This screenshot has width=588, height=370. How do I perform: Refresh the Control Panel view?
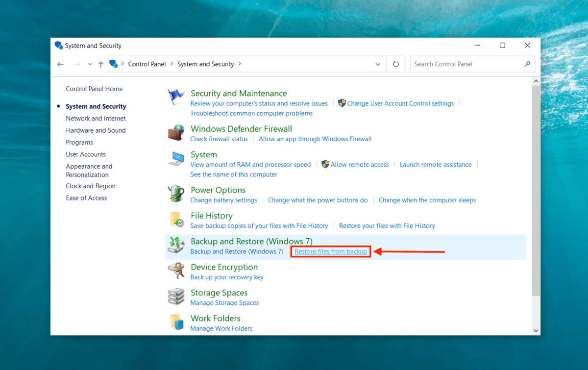(395, 64)
